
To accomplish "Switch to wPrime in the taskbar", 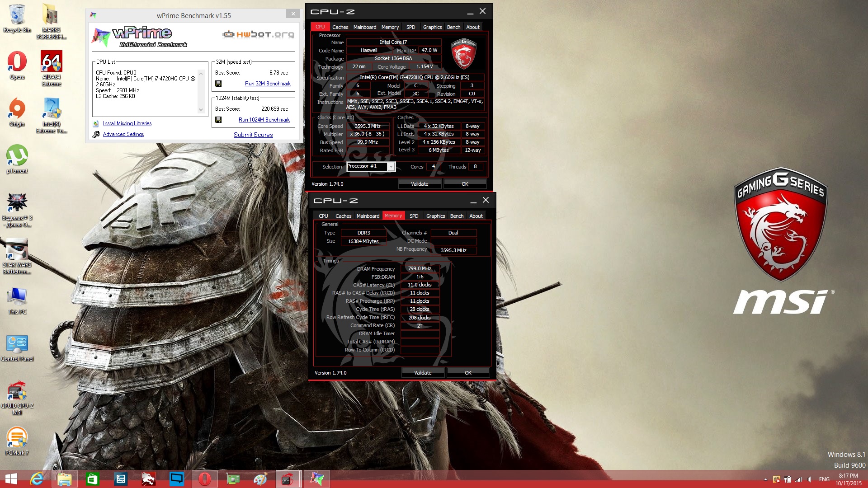I will click(316, 479).
